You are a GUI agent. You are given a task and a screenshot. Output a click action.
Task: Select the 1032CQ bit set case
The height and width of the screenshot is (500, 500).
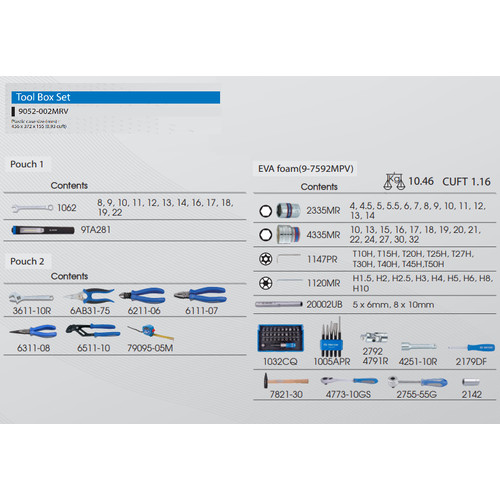click(x=280, y=338)
